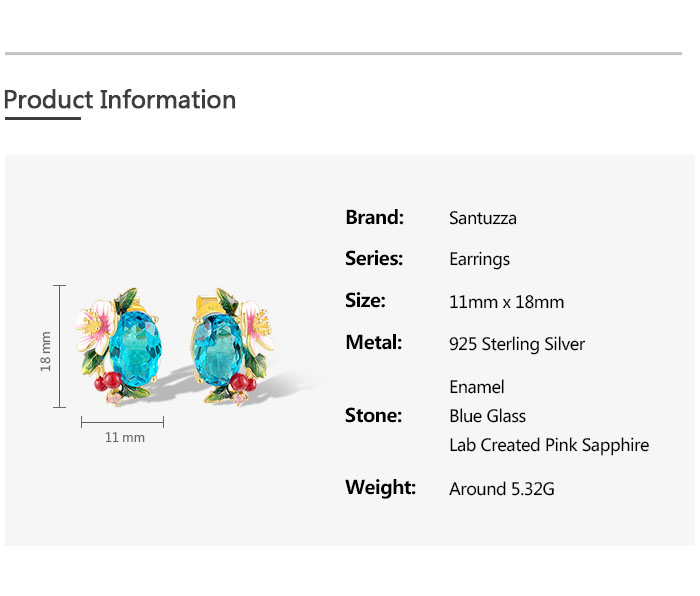
Task: Select the 11mm x 18mm size text
Action: (507, 302)
